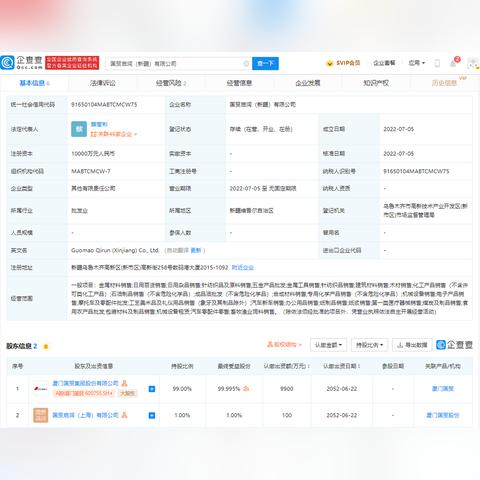Expand the associated companies orange link
Screen dimensions: 480x480
114,134
